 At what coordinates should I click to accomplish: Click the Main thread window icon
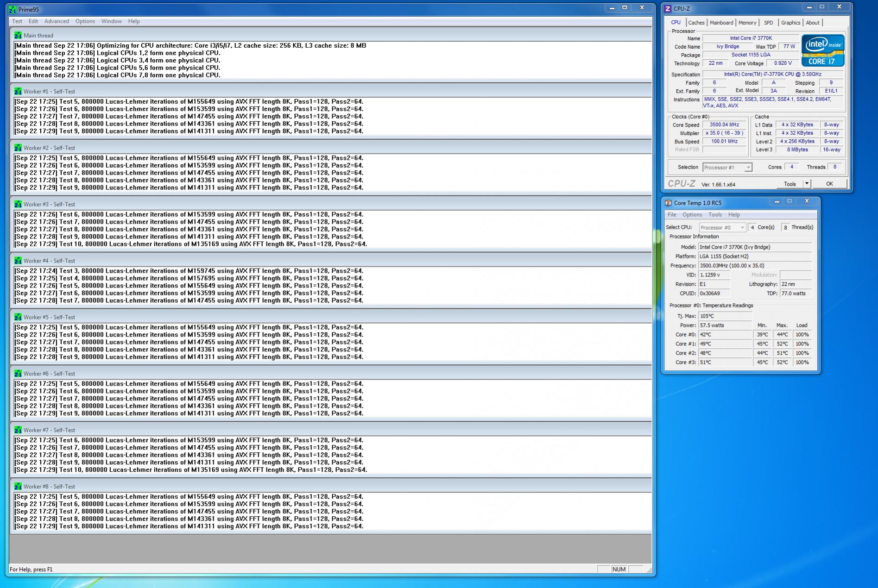[x=18, y=35]
